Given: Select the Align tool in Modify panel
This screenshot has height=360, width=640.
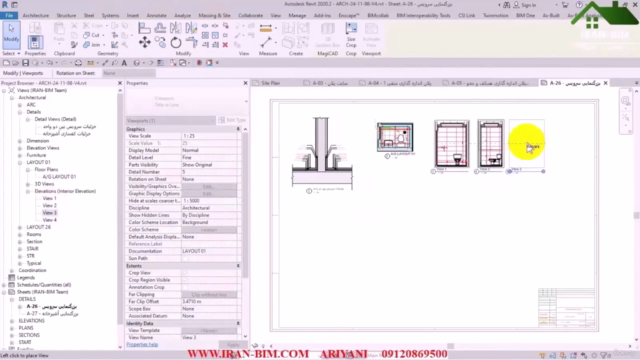Looking at the screenshot, I should click(144, 28).
